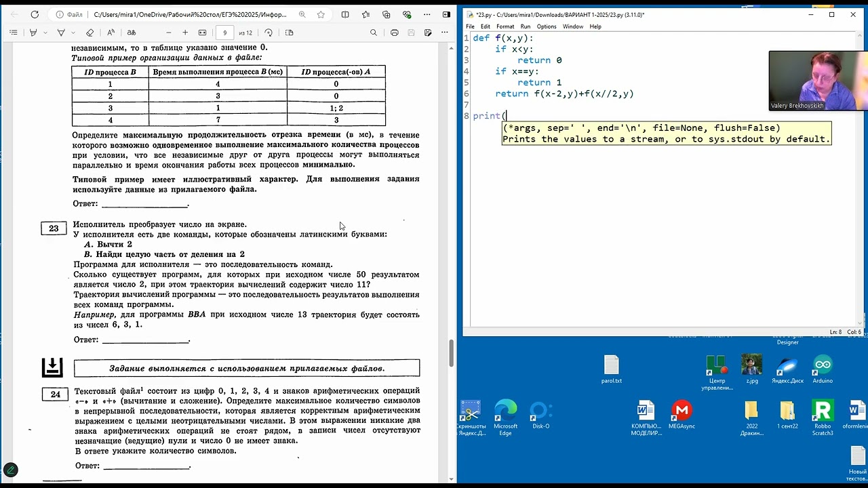868x488 pixels.
Task: Open the Edit menu in IDLE
Action: click(486, 26)
